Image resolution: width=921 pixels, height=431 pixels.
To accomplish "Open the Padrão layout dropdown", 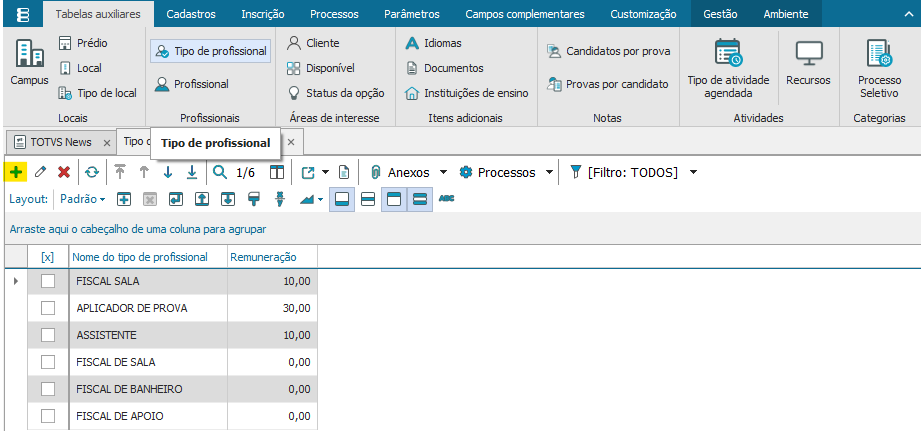I will 84,199.
